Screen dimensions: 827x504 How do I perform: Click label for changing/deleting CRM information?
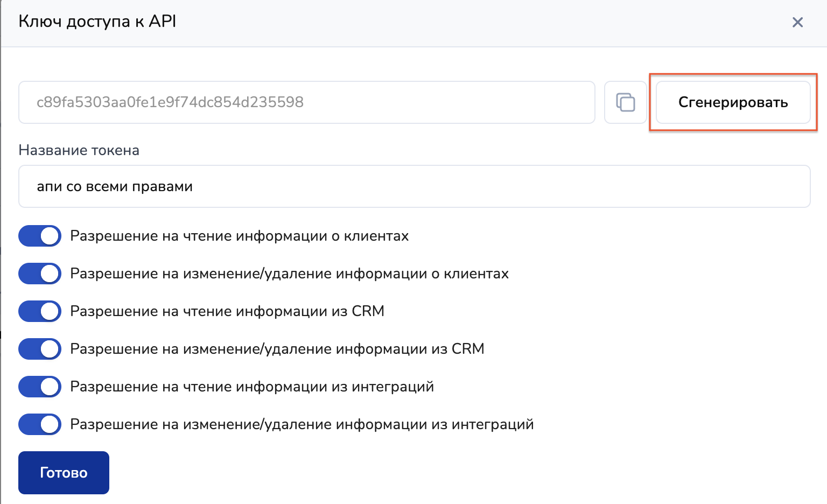tap(277, 349)
